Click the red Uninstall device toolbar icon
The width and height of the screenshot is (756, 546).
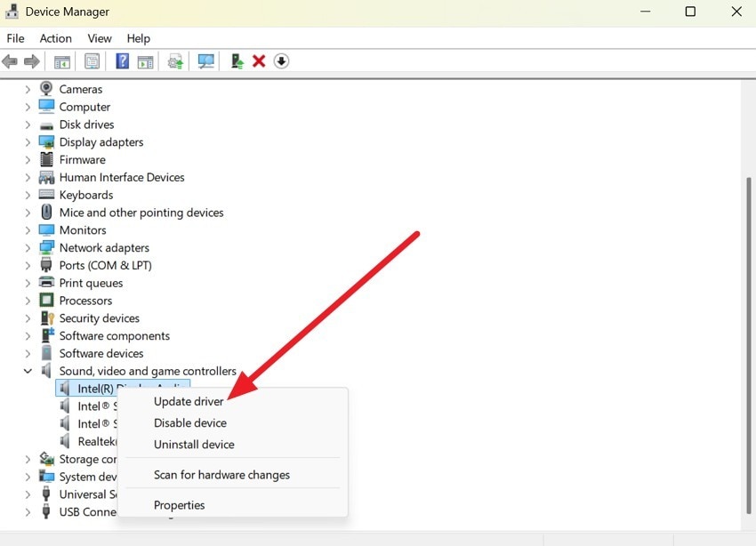coord(258,60)
